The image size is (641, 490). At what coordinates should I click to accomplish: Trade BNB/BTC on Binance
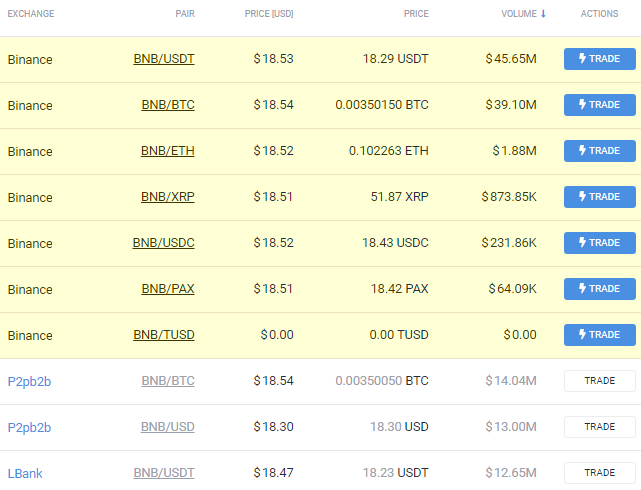click(x=600, y=105)
